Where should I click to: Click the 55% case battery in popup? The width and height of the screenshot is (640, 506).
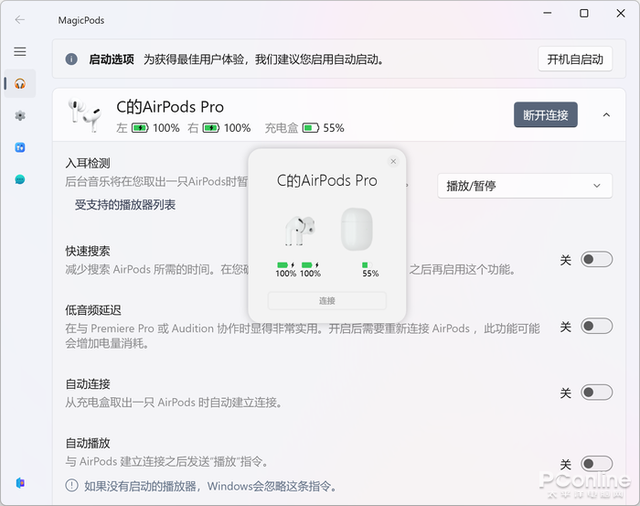(370, 270)
